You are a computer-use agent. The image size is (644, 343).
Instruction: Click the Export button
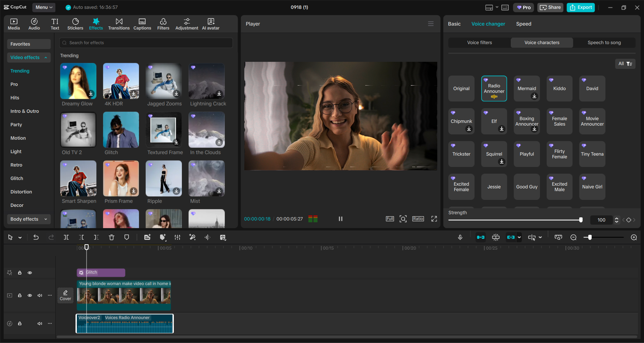click(580, 7)
